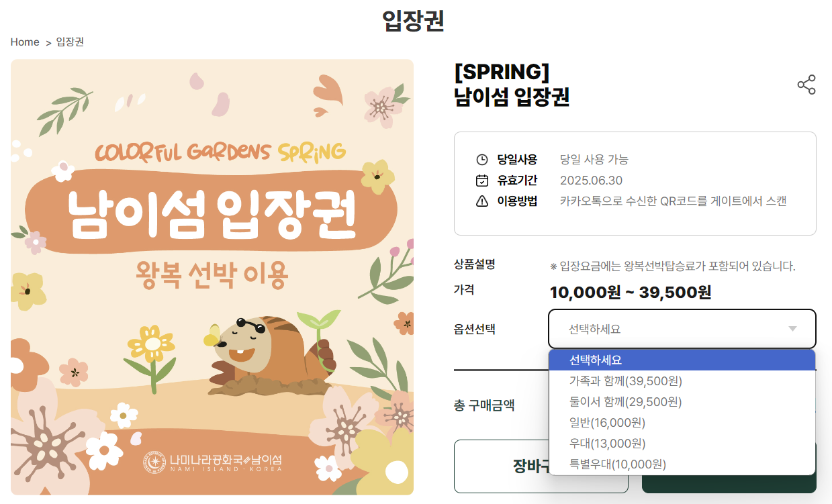Click the breadcrumb arrow between Home and 입장권
Image resolution: width=832 pixels, height=504 pixels.
coord(48,42)
